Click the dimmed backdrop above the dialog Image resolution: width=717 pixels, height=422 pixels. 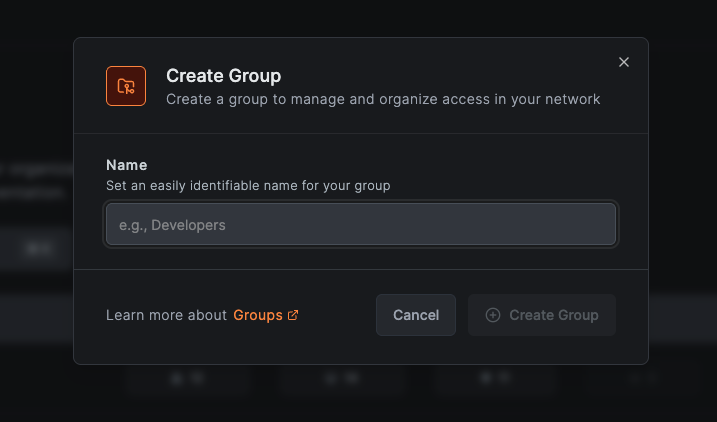tap(360, 18)
